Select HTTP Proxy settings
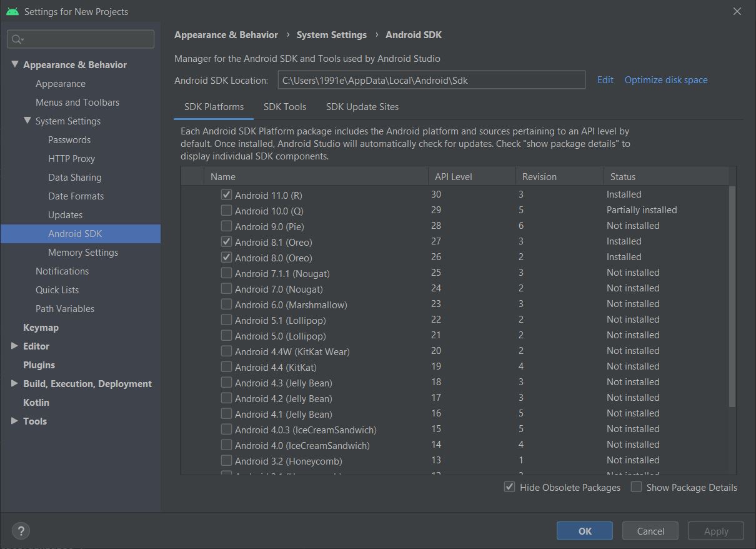 (71, 159)
